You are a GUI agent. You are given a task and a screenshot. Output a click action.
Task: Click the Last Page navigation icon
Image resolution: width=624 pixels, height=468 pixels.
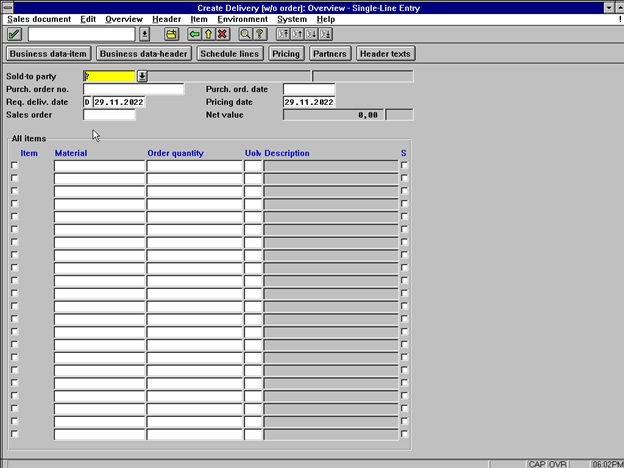tap(325, 34)
